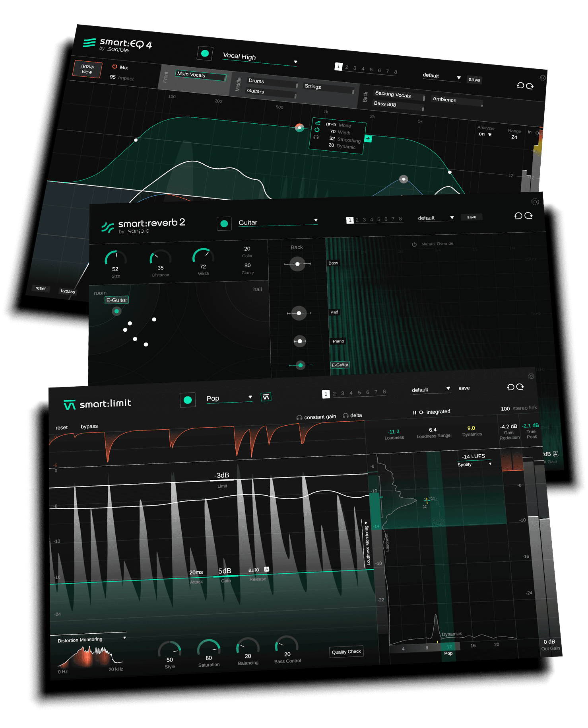Click the green learn button in smart:limit
This screenshot has width=588, height=728.
click(x=188, y=400)
